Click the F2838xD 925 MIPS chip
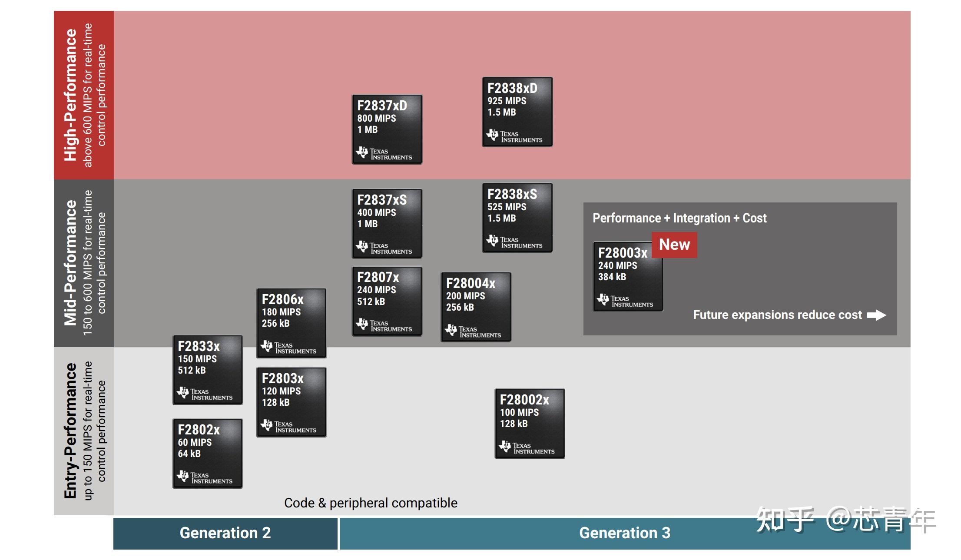The width and height of the screenshot is (961, 560). pyautogui.click(x=517, y=112)
